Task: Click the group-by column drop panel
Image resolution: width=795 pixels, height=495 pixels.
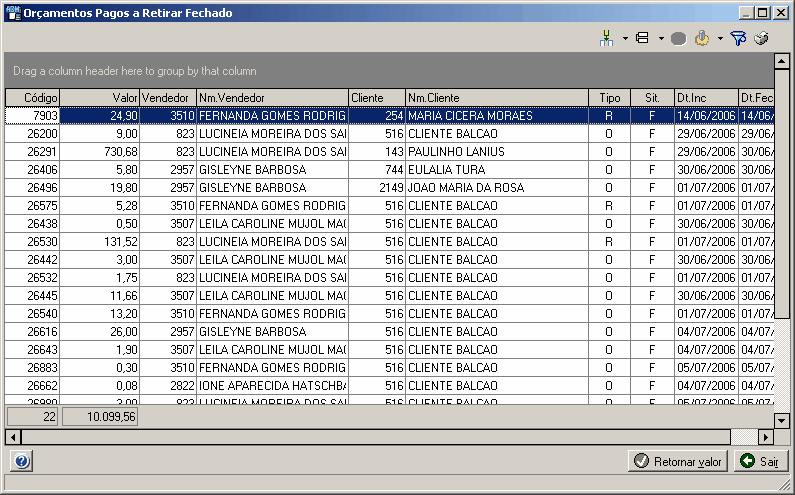Action: 389,70
